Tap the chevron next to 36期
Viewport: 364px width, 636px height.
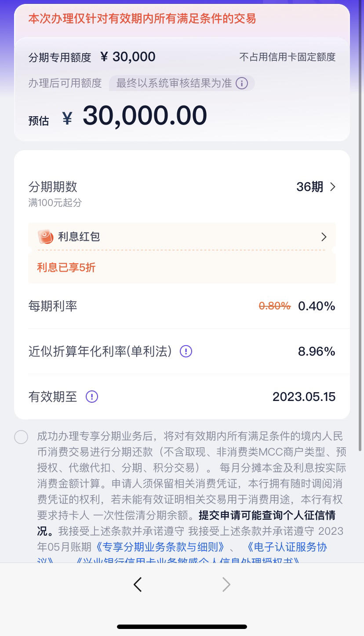coord(333,187)
